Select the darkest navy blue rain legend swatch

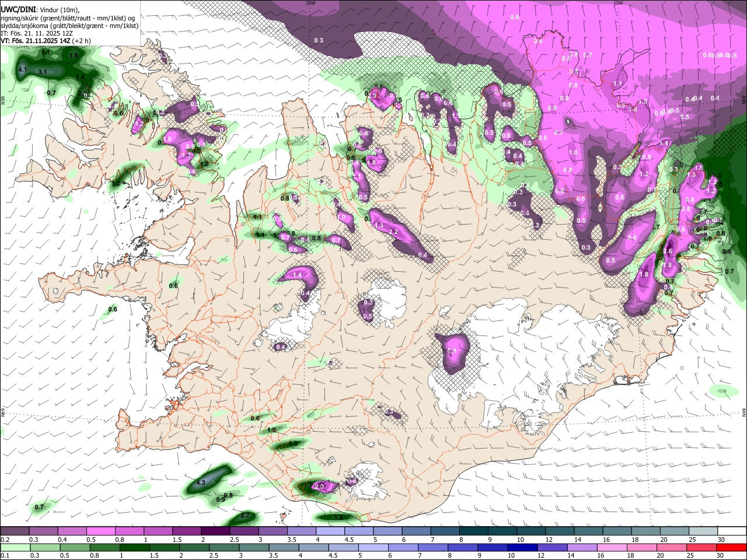tap(522, 548)
